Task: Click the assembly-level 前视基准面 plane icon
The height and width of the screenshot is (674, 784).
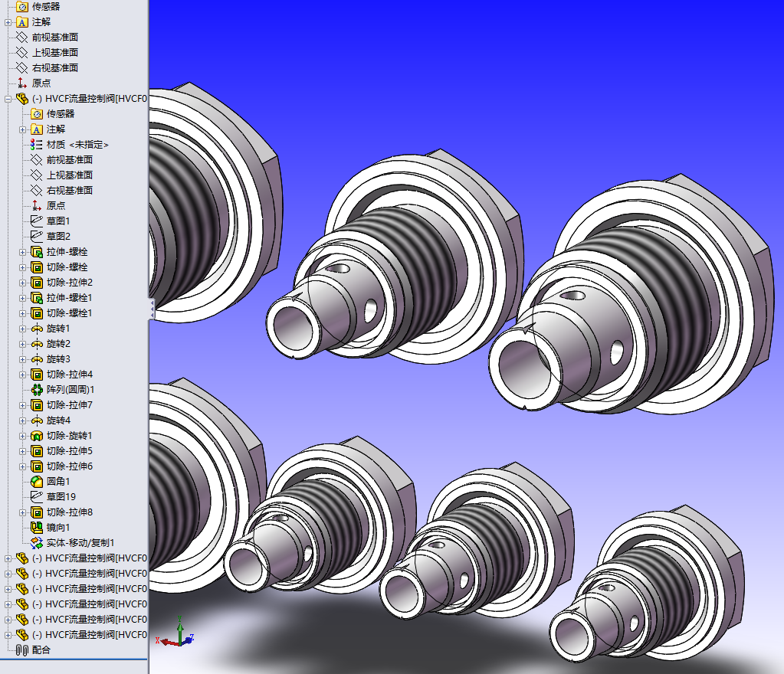Action: pos(22,37)
